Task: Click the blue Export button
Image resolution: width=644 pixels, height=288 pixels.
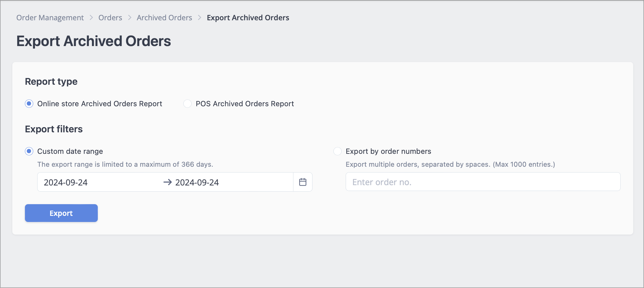Action: pos(61,213)
